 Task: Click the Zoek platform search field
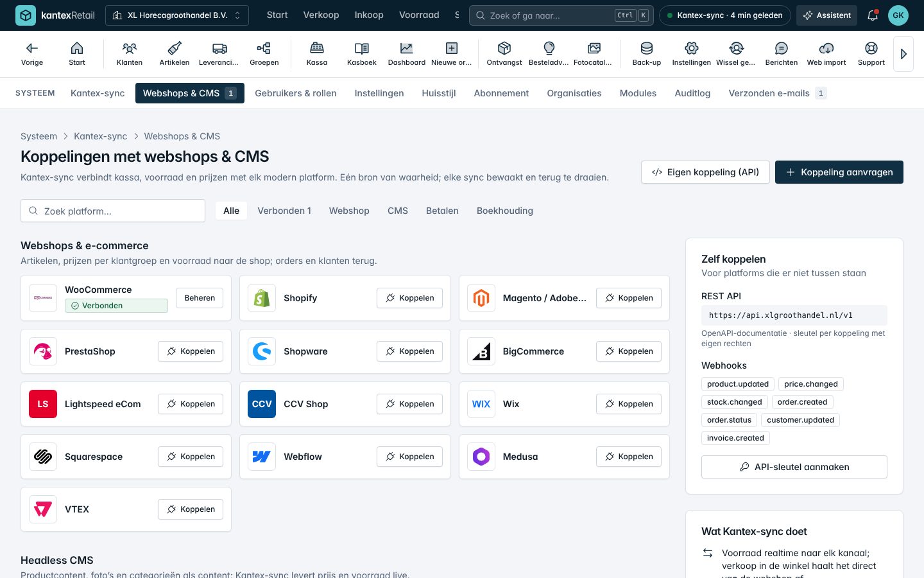[113, 211]
